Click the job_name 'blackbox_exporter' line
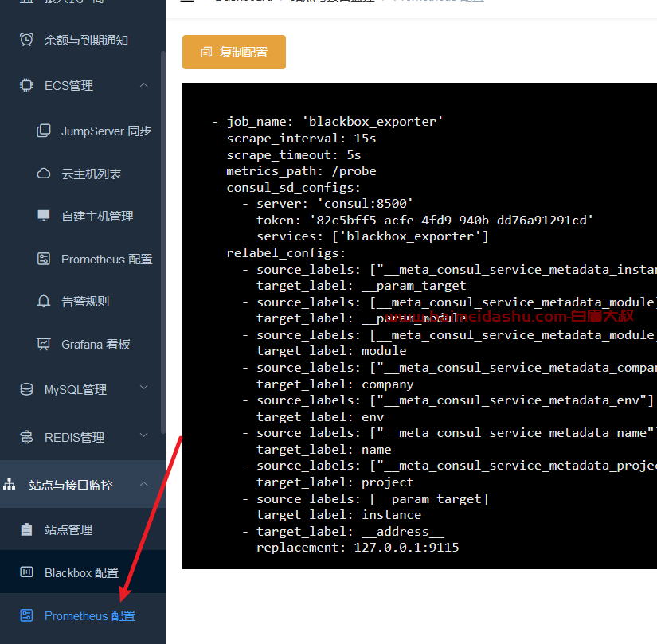This screenshot has width=657, height=644. 327,122
